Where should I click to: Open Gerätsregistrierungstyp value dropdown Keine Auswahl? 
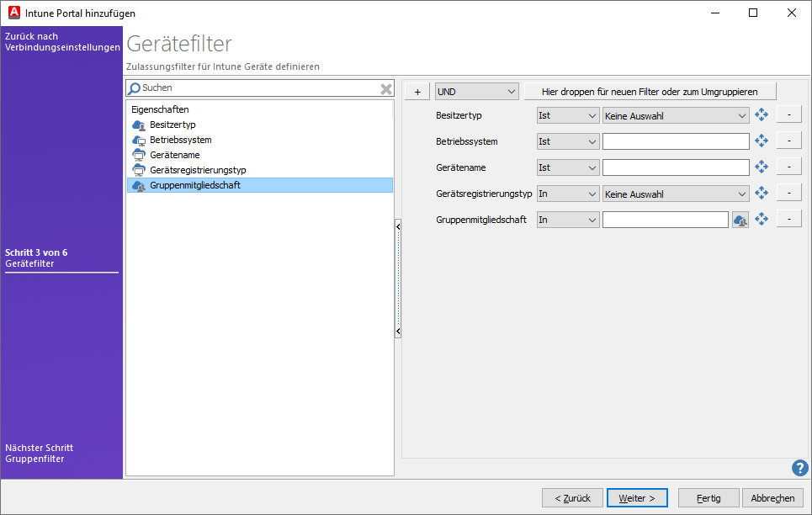[676, 194]
